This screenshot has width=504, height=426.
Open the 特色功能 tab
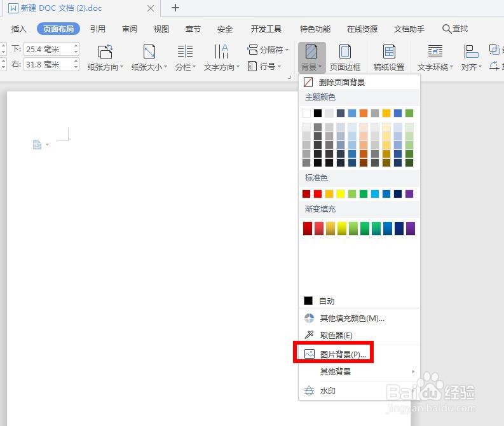[x=315, y=29]
